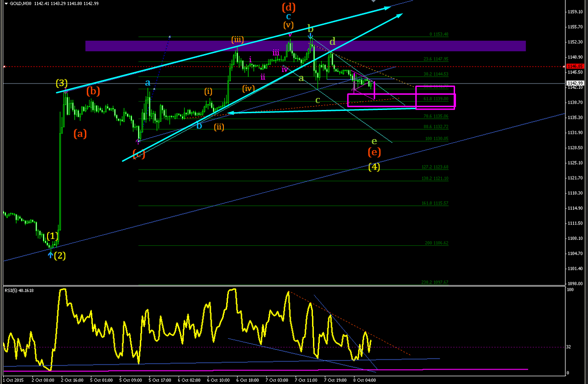Select the magenta iv wave label
The height and width of the screenshot is (384, 588).
[x=285, y=69]
